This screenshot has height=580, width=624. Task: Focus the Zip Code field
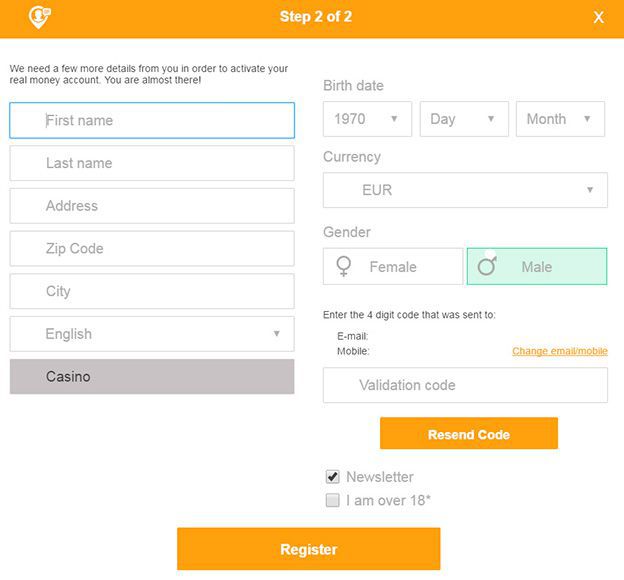(x=152, y=249)
